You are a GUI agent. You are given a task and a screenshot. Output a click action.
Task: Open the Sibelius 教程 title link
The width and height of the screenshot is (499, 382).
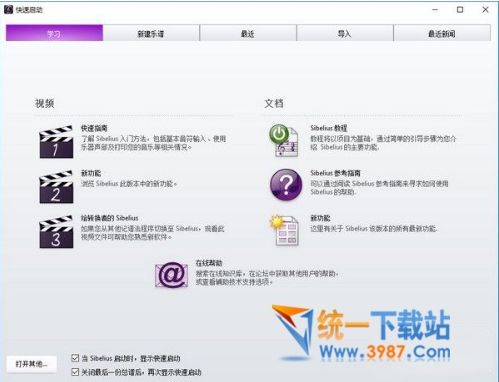[329, 128]
